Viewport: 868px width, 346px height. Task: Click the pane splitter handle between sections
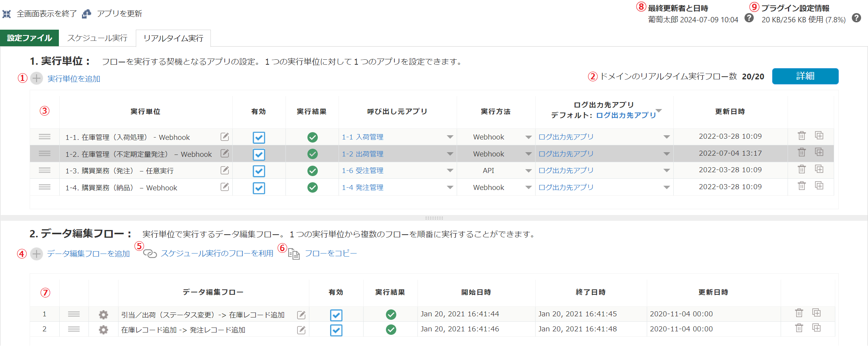click(434, 218)
